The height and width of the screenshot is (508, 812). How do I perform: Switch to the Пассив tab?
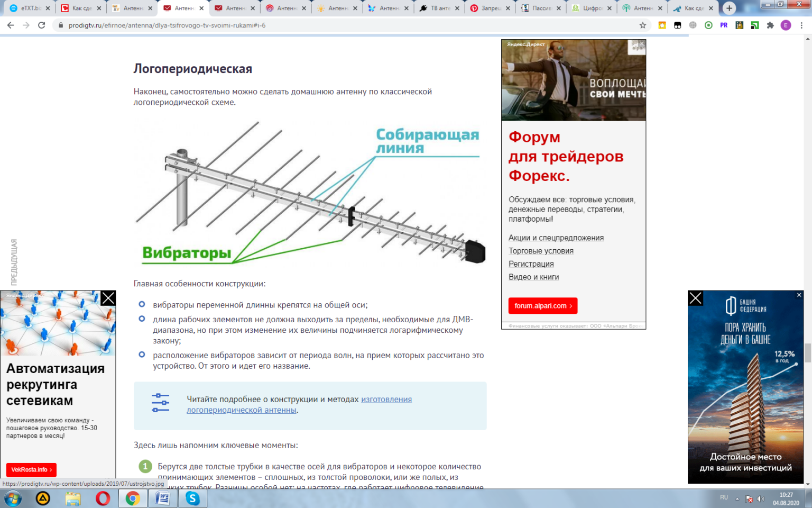point(540,8)
